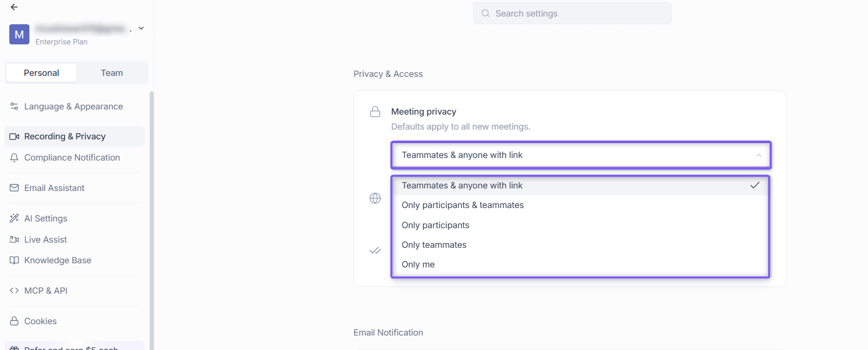Collapse the Meeting privacy dropdown
The width and height of the screenshot is (868, 350).
coord(581,155)
